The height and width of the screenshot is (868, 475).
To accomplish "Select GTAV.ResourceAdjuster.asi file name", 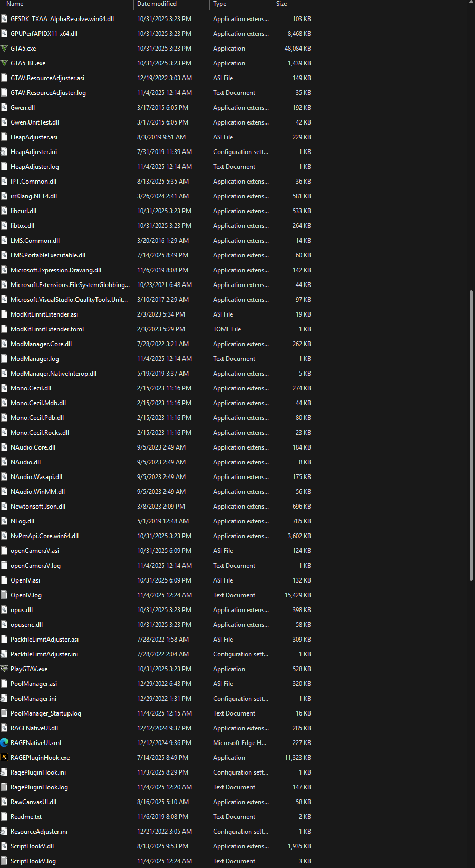I will 47,78.
